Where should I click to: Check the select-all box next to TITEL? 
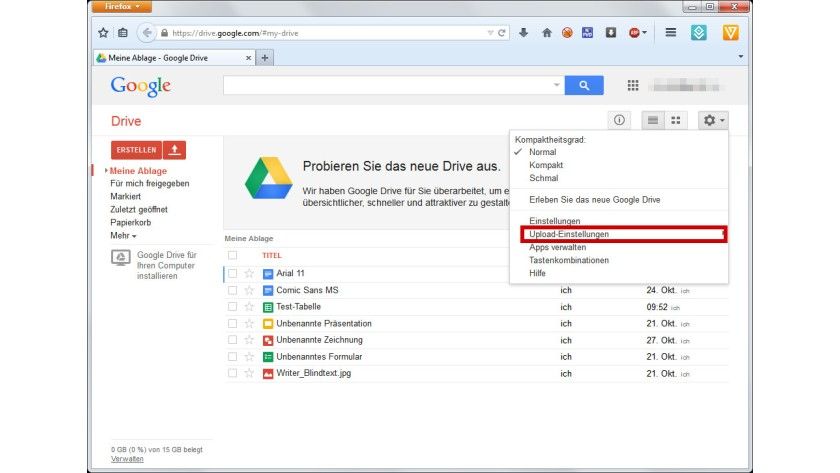(x=232, y=255)
